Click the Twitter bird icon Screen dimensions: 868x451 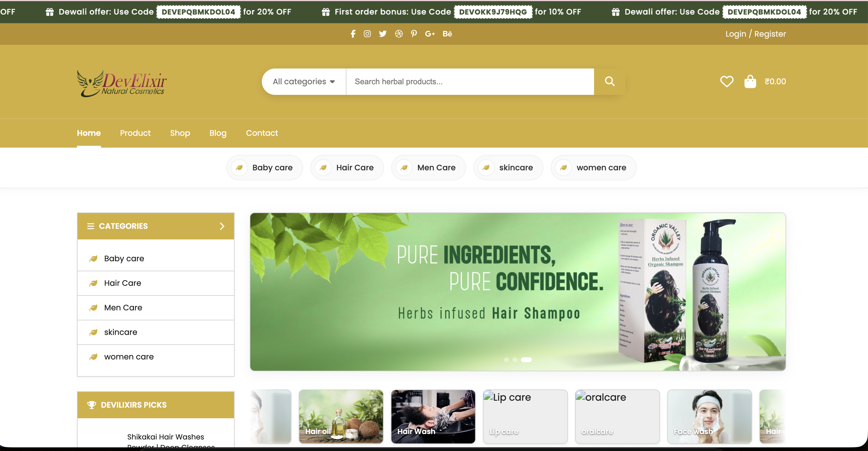pyautogui.click(x=382, y=34)
